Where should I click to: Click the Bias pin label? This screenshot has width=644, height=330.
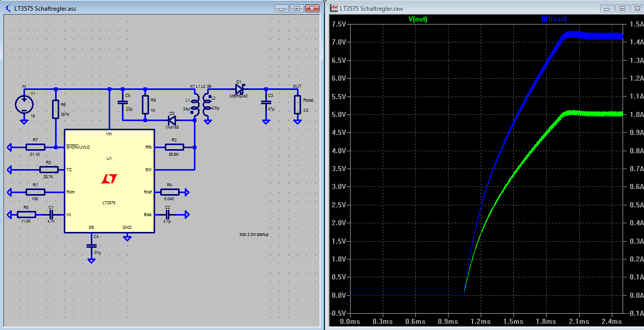(x=148, y=215)
